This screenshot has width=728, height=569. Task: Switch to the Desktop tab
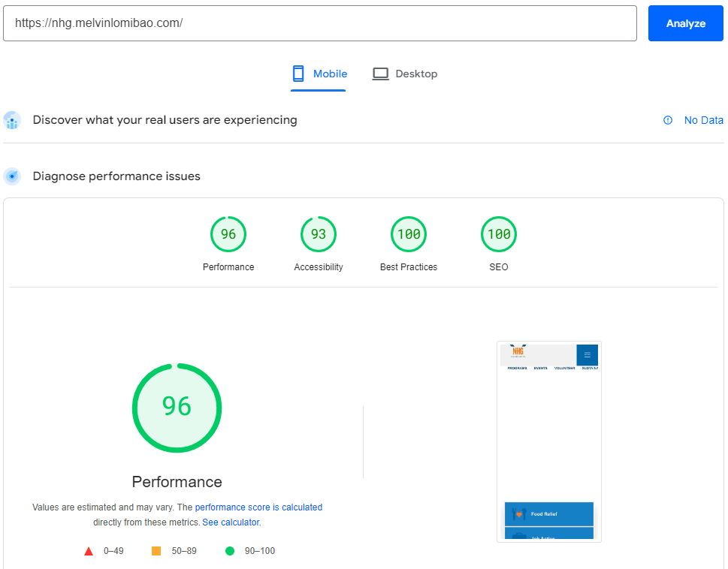click(x=405, y=74)
